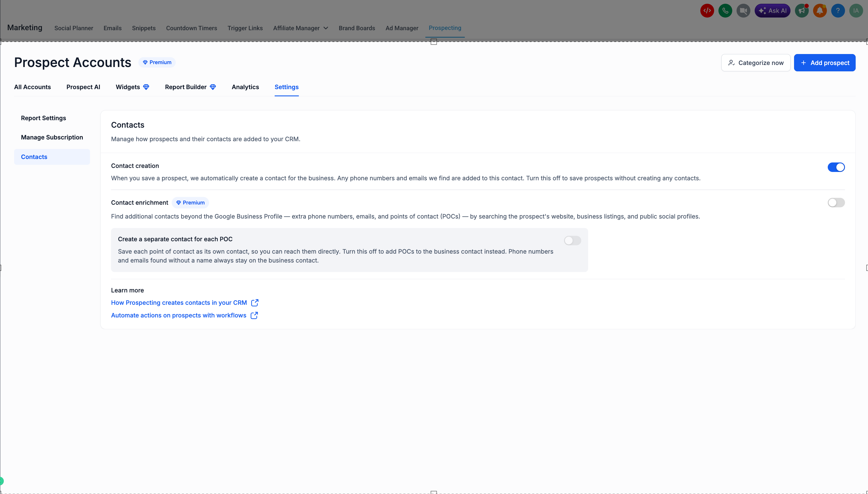Click the diamond icon next to Report Builder
Viewport: 868px width, 494px height.
(213, 87)
